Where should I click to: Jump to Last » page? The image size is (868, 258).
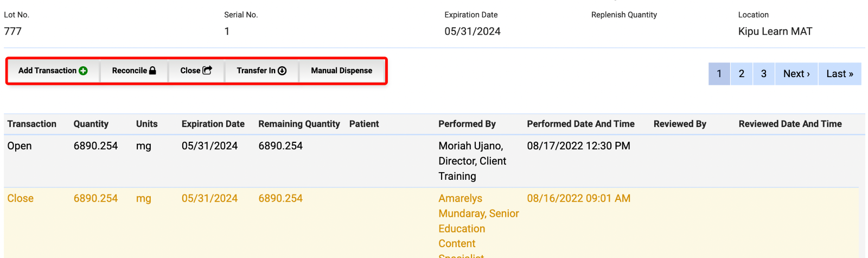tap(840, 74)
